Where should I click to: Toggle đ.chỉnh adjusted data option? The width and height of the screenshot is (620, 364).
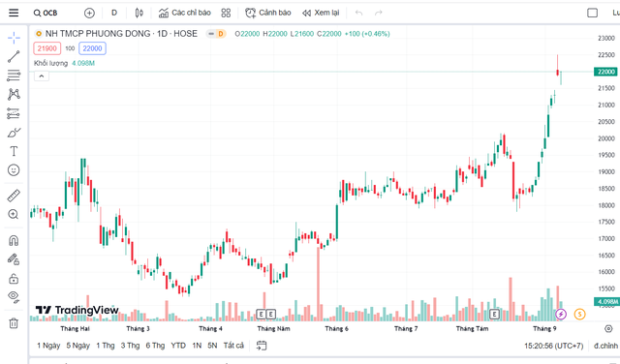point(605,346)
